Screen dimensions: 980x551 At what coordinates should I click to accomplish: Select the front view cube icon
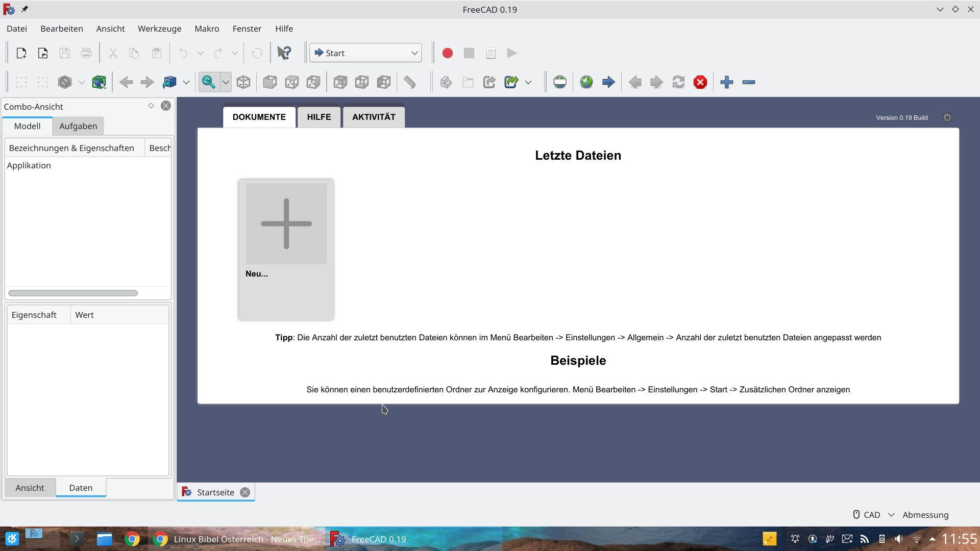(x=269, y=82)
